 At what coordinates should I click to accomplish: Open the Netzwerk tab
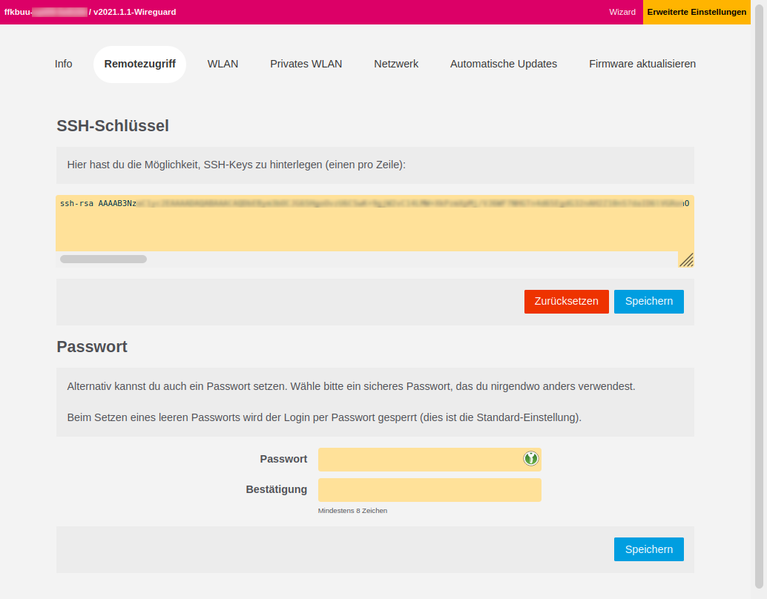pos(396,64)
